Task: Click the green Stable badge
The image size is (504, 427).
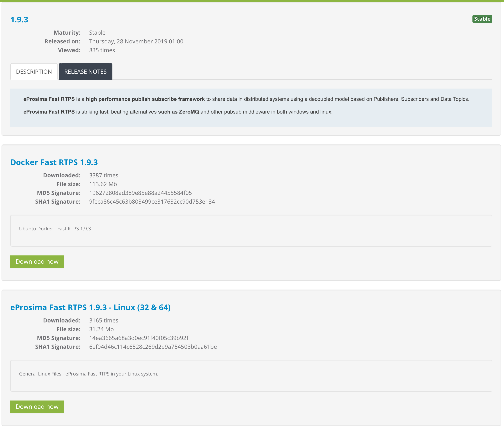Action: [x=482, y=19]
